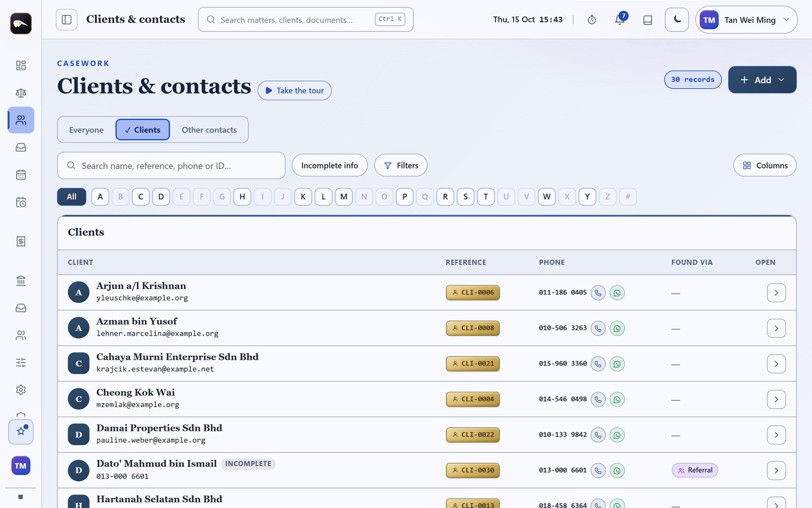Click the CLI-0006 reference badge

(x=473, y=293)
